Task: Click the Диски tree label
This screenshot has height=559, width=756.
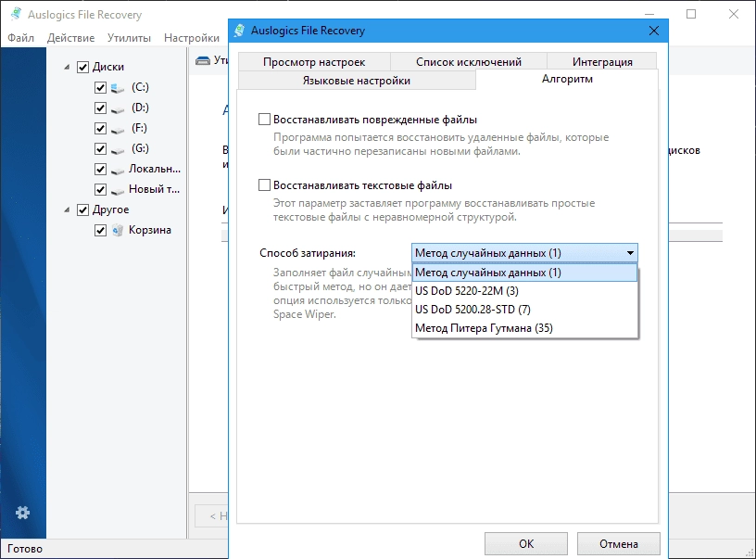Action: click(x=108, y=67)
